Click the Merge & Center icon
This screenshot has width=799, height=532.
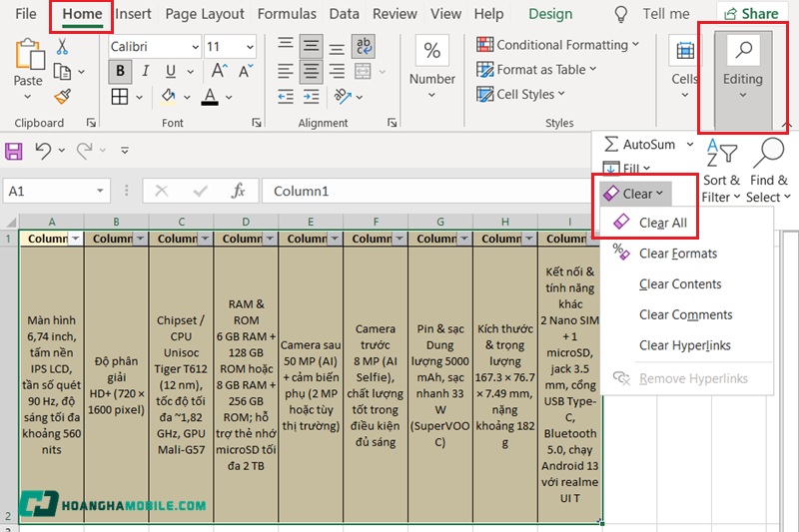[x=363, y=71]
